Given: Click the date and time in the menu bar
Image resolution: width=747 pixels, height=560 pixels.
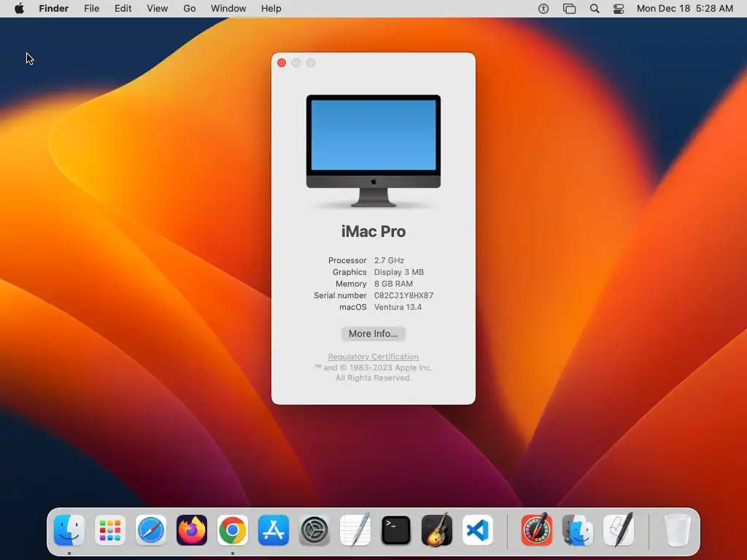Looking at the screenshot, I should [x=684, y=9].
